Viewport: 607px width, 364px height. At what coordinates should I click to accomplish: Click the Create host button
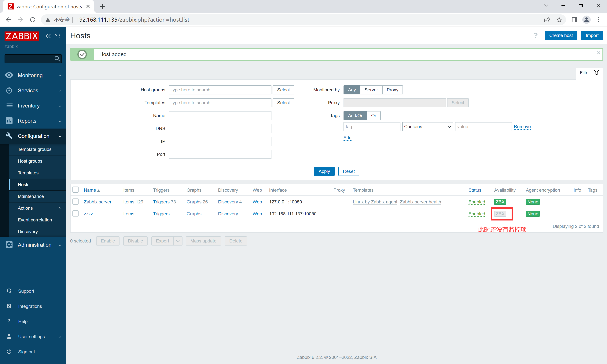(x=561, y=35)
